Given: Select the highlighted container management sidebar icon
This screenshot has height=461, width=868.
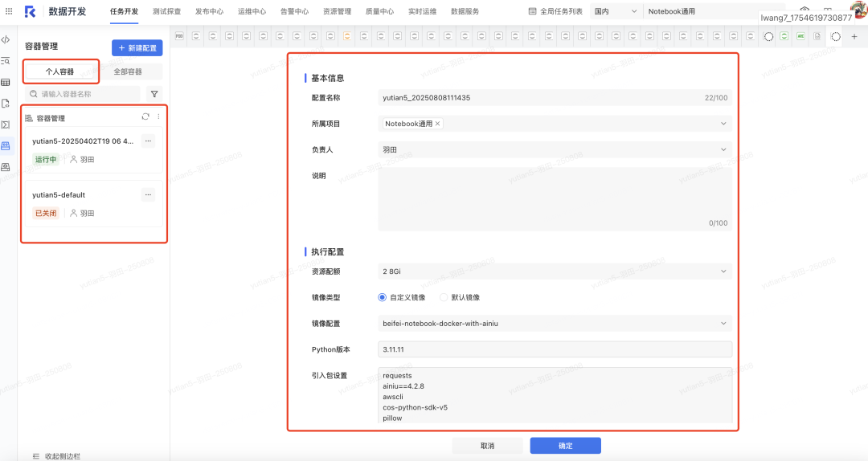Looking at the screenshot, I should point(6,146).
